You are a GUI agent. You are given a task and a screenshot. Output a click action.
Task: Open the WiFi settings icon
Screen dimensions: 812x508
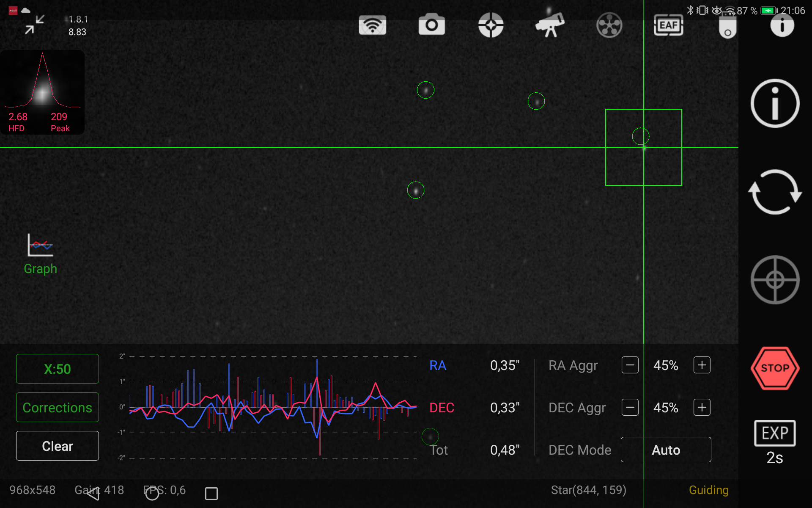pos(372,25)
